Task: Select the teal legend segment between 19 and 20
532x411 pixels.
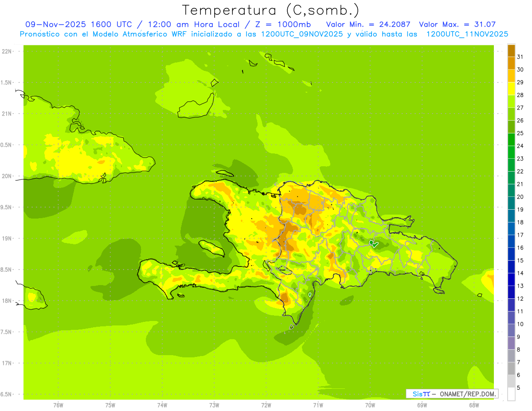Action: pyautogui.click(x=511, y=203)
